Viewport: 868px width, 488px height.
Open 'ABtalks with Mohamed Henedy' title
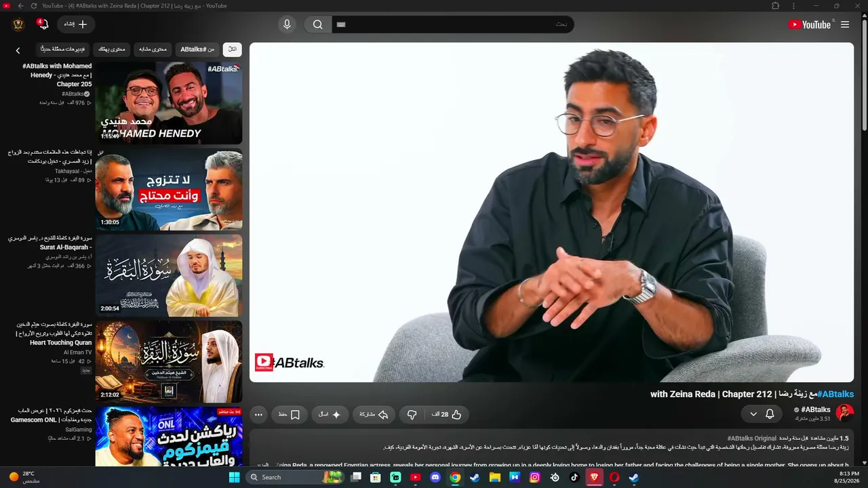point(57,75)
